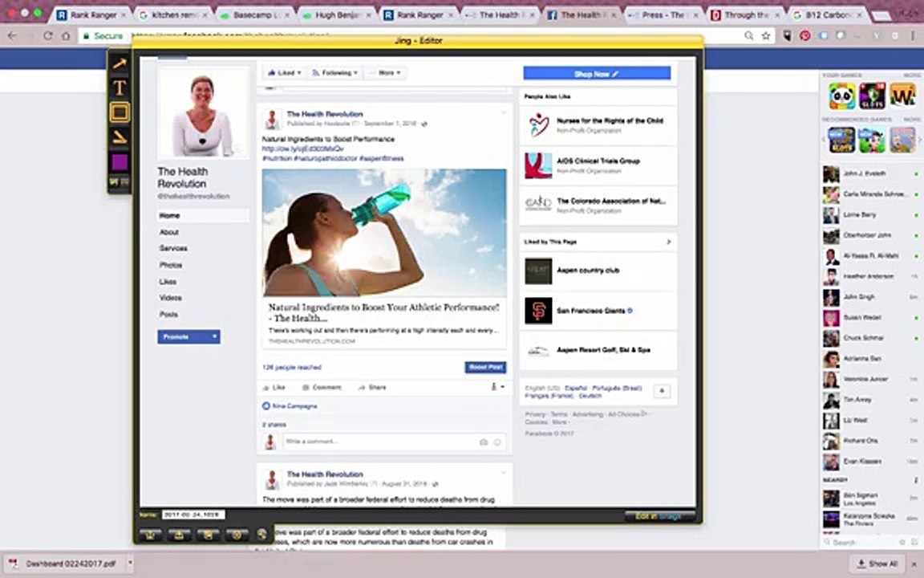Open the Promote dropdown button

(188, 337)
